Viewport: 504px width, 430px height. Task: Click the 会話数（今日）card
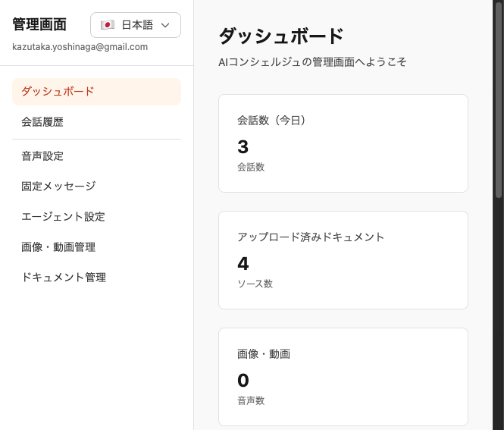click(x=343, y=143)
